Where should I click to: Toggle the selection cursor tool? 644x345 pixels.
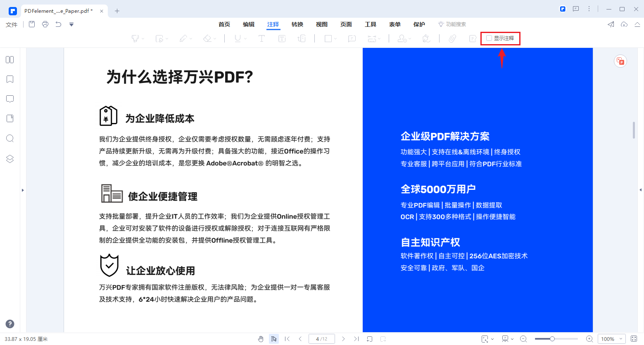pos(274,339)
